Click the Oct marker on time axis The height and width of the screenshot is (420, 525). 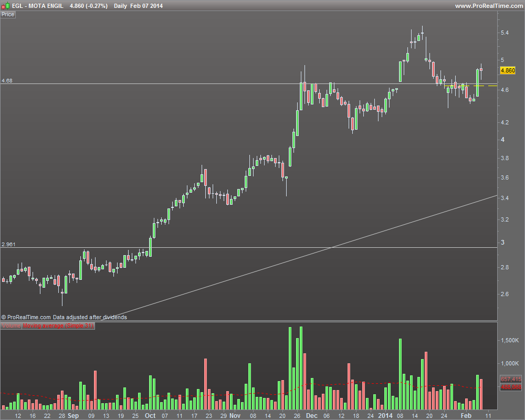[150, 416]
